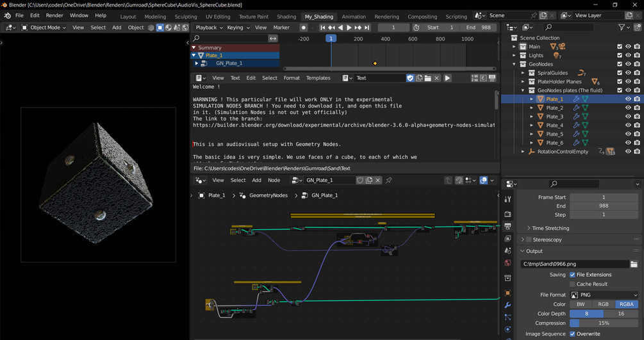Toggle word wrap in the text editor
Image resolution: width=644 pixels, height=340 pixels.
tap(483, 78)
